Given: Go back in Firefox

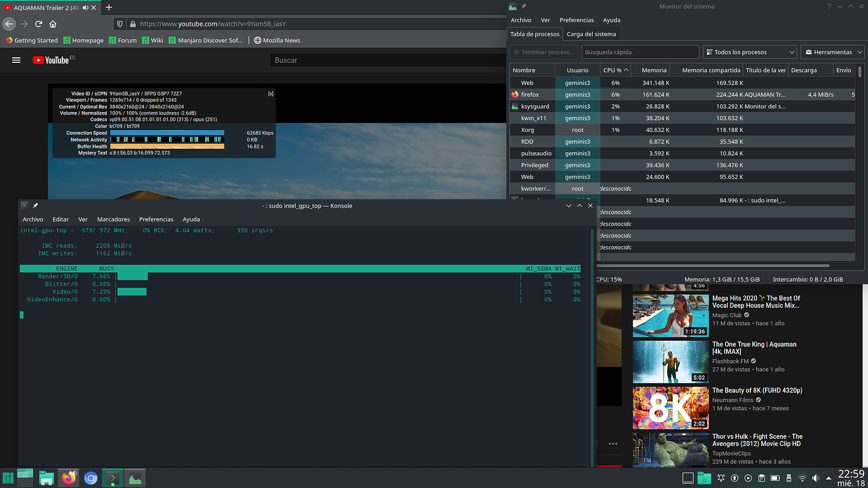Looking at the screenshot, I should click(9, 24).
